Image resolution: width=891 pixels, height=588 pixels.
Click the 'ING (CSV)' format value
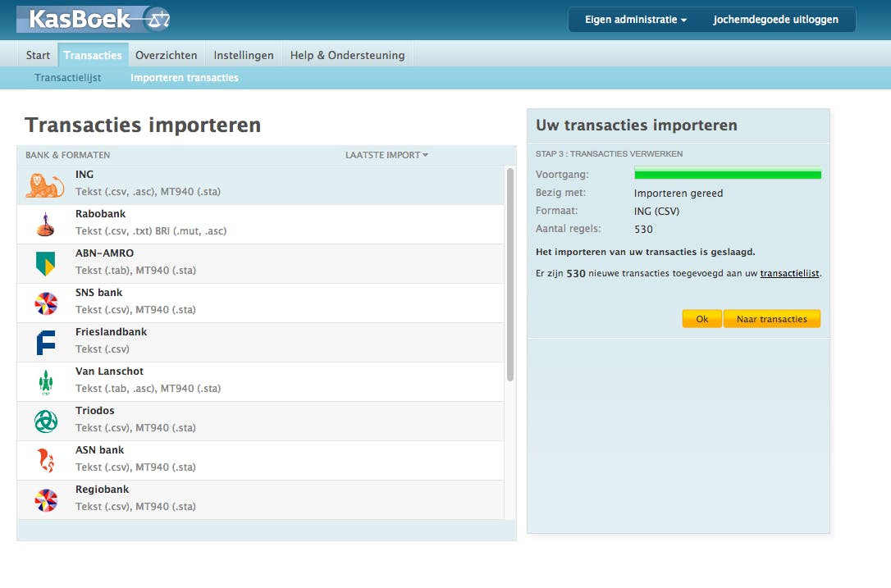(x=657, y=212)
